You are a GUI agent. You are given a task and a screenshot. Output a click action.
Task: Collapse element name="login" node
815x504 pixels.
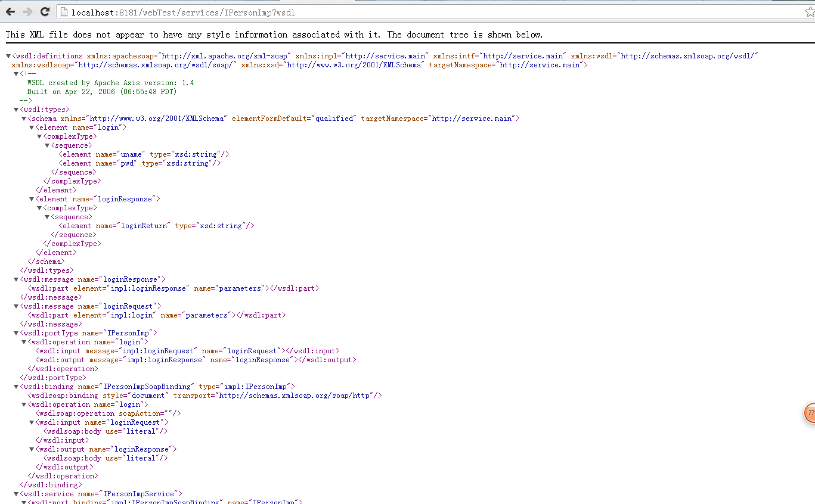pyautogui.click(x=32, y=127)
